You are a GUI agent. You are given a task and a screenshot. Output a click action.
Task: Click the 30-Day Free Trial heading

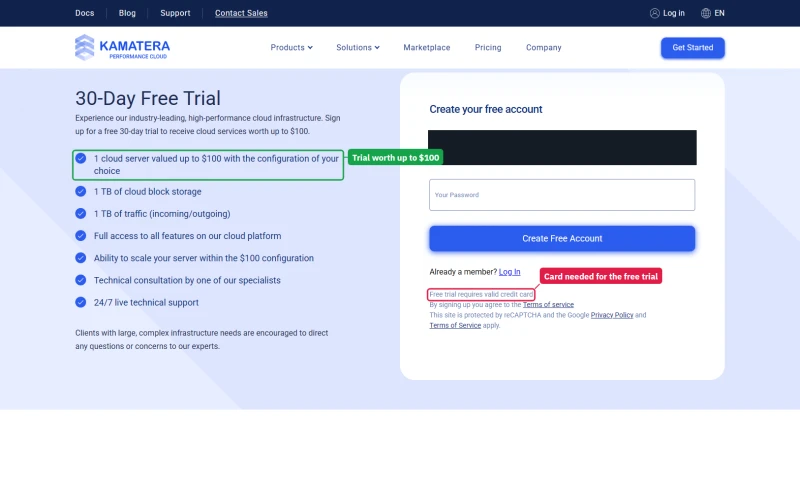point(148,98)
